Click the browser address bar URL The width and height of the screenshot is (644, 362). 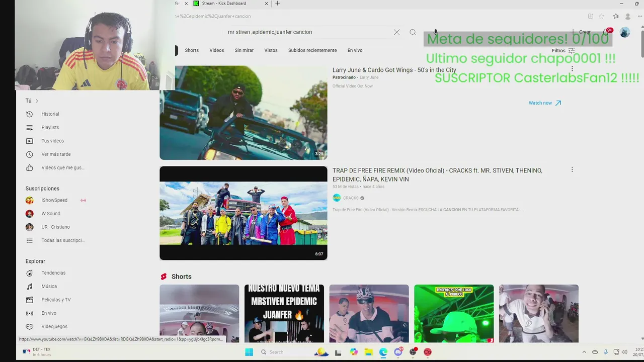coord(213,16)
